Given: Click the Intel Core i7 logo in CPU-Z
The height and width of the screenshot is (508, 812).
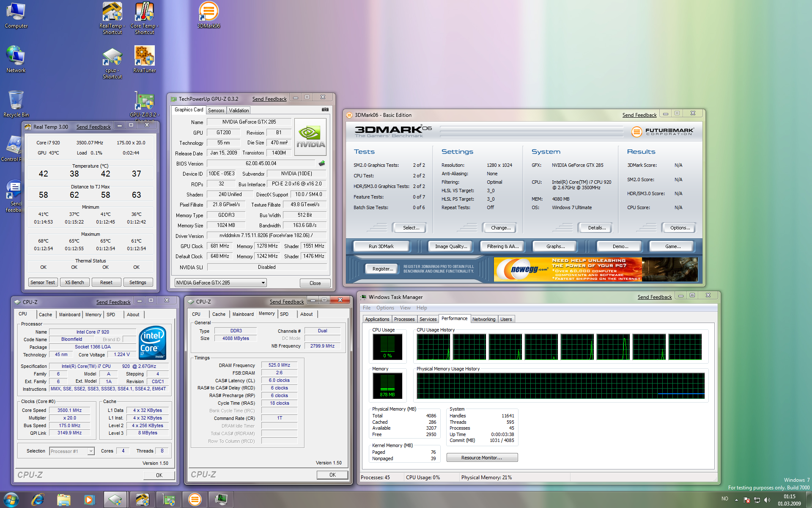Looking at the screenshot, I should [152, 342].
